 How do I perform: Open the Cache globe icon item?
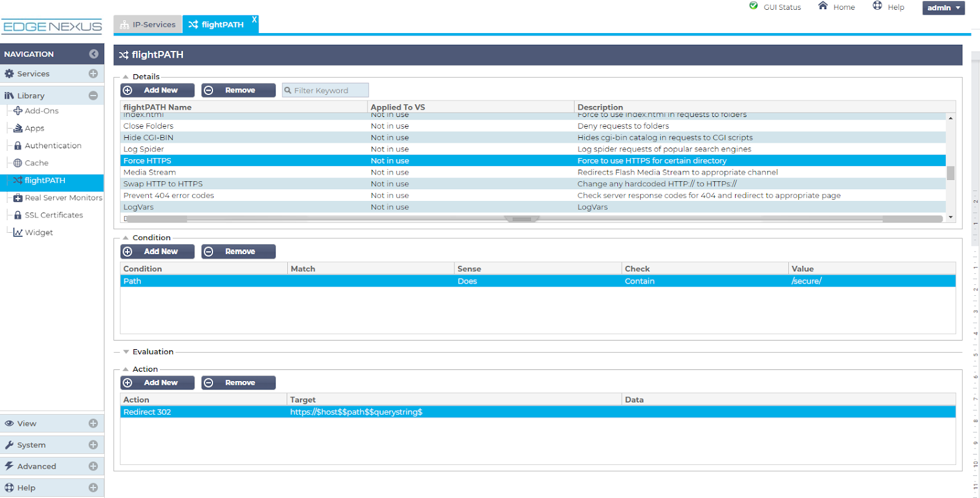pyautogui.click(x=18, y=163)
